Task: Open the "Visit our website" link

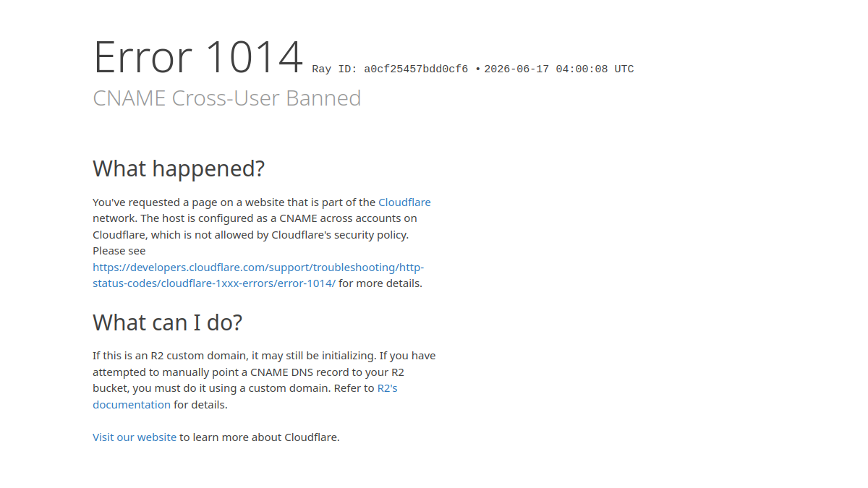Action: [x=135, y=437]
